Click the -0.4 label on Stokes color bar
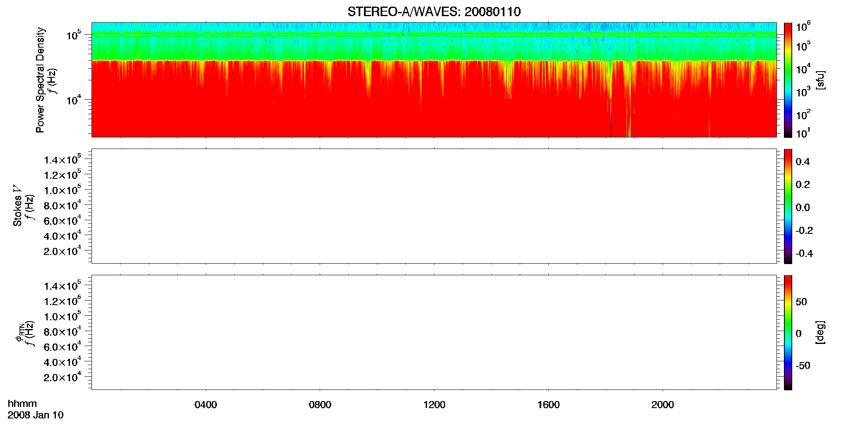This screenshot has width=868, height=447. (x=804, y=253)
